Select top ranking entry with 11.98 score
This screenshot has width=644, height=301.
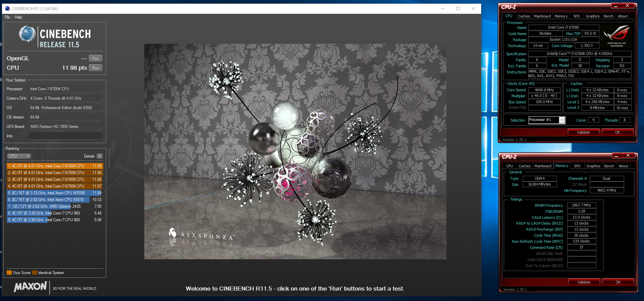click(x=55, y=166)
